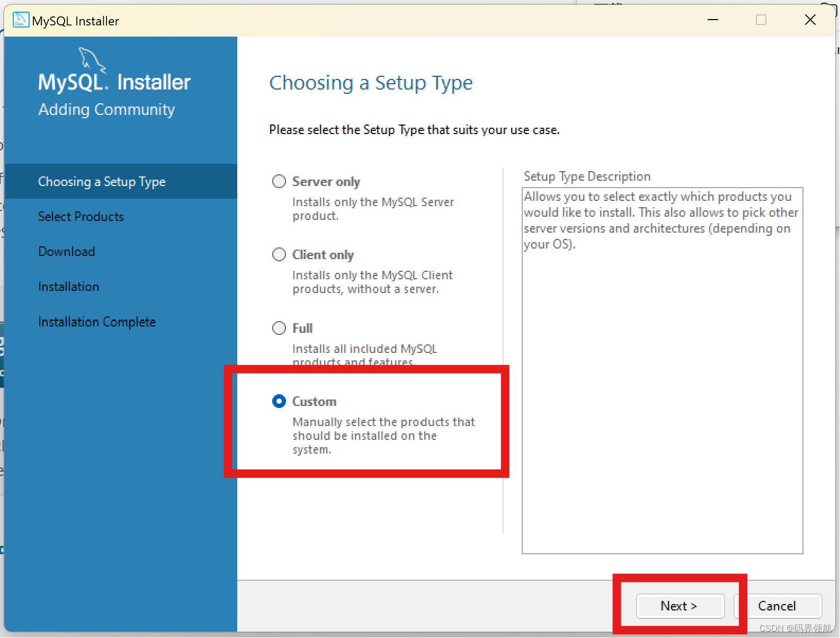Click the 'Installs only the MySQL Server product.' text

pyautogui.click(x=373, y=209)
